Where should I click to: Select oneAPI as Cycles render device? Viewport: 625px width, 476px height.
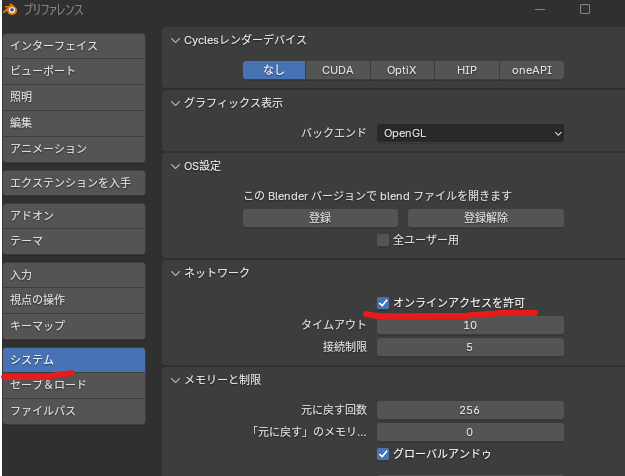532,70
